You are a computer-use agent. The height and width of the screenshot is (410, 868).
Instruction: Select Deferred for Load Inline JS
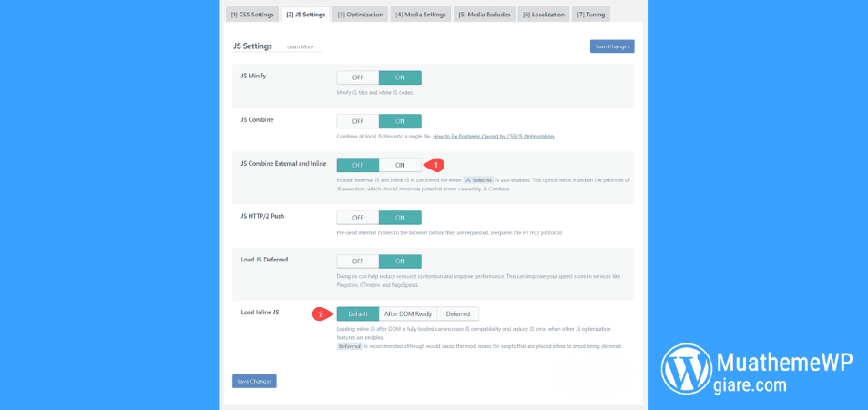457,313
